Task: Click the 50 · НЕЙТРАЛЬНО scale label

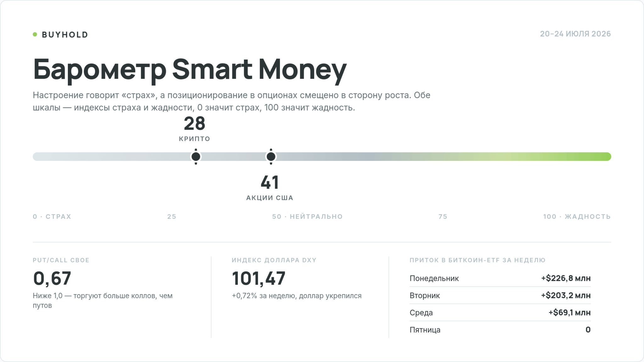Action: [308, 217]
